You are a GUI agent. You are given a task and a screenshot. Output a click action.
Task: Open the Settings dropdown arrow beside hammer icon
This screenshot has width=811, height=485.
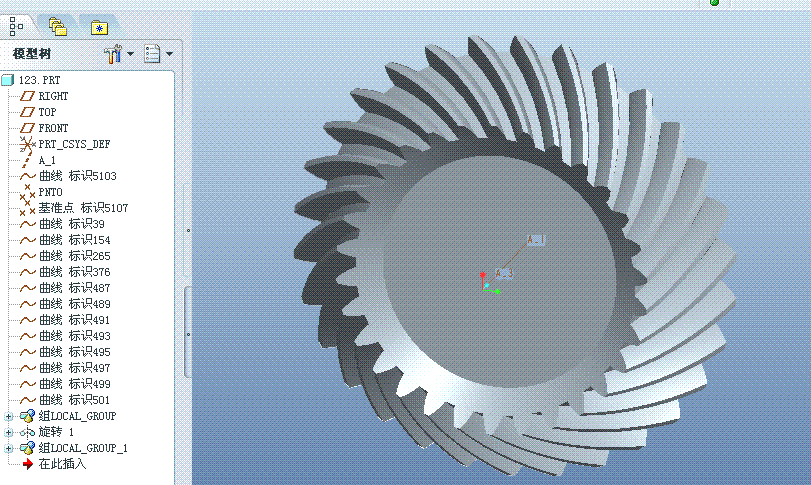point(130,54)
